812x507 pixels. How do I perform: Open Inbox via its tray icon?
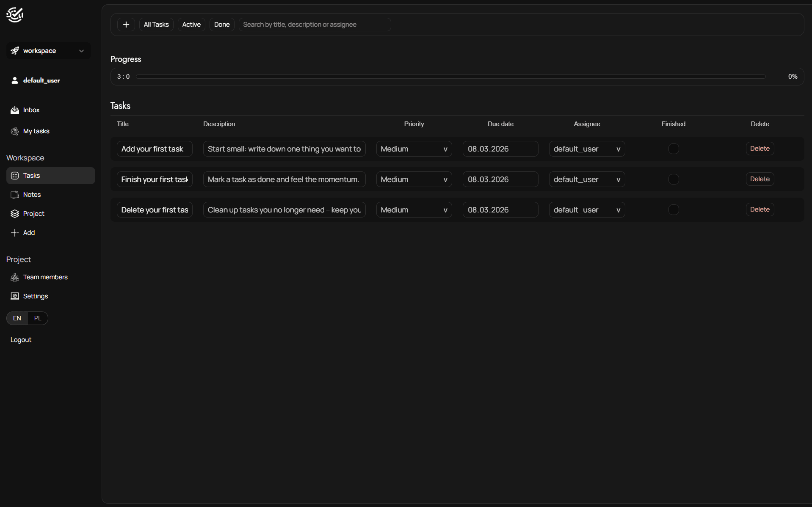click(x=15, y=110)
